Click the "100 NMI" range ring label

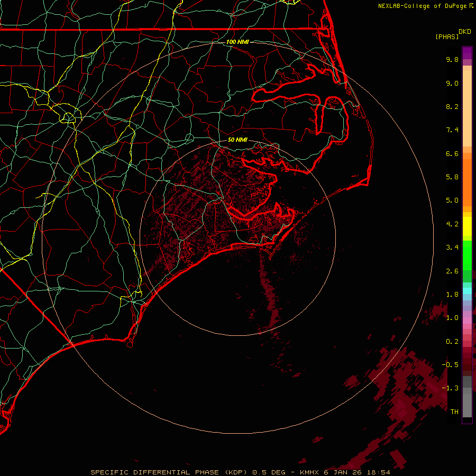pos(237,42)
